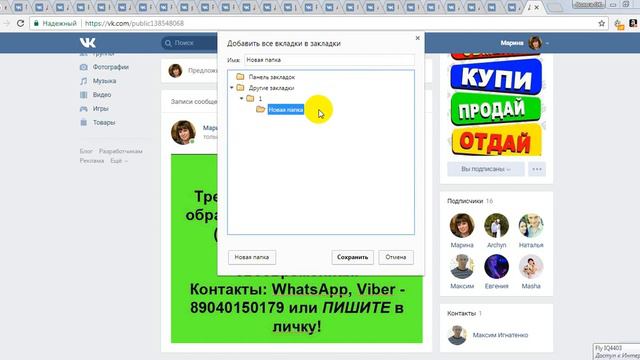The image size is (640, 360).
Task: Open subscriber Марина's avatar
Action: point(462,225)
